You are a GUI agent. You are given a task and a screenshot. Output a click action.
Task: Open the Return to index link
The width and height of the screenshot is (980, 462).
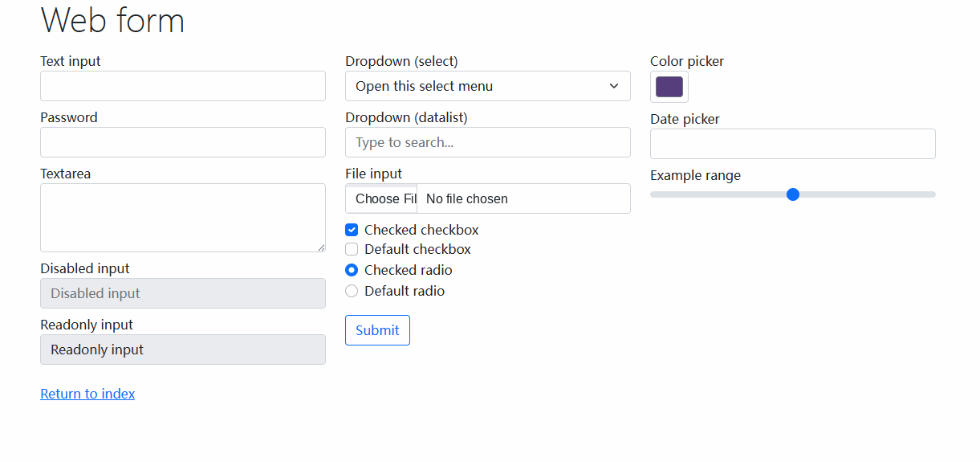click(x=87, y=394)
